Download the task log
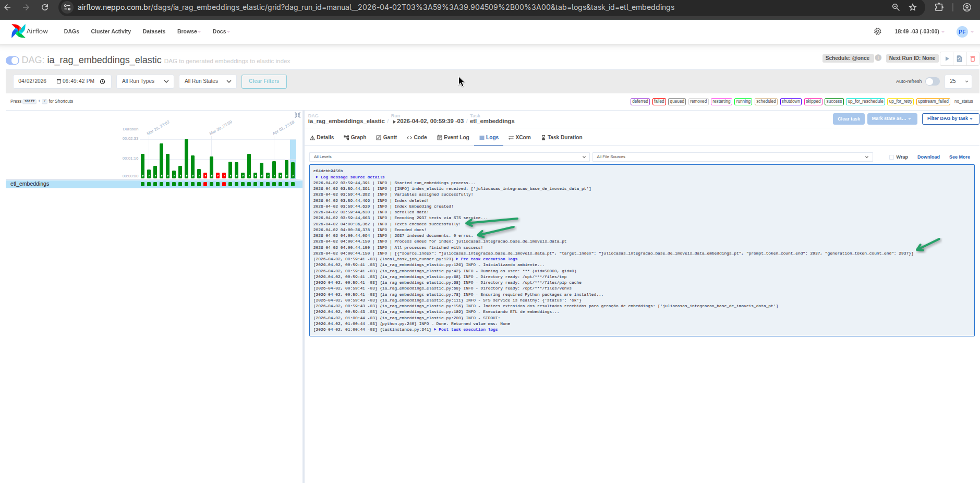 [928, 157]
